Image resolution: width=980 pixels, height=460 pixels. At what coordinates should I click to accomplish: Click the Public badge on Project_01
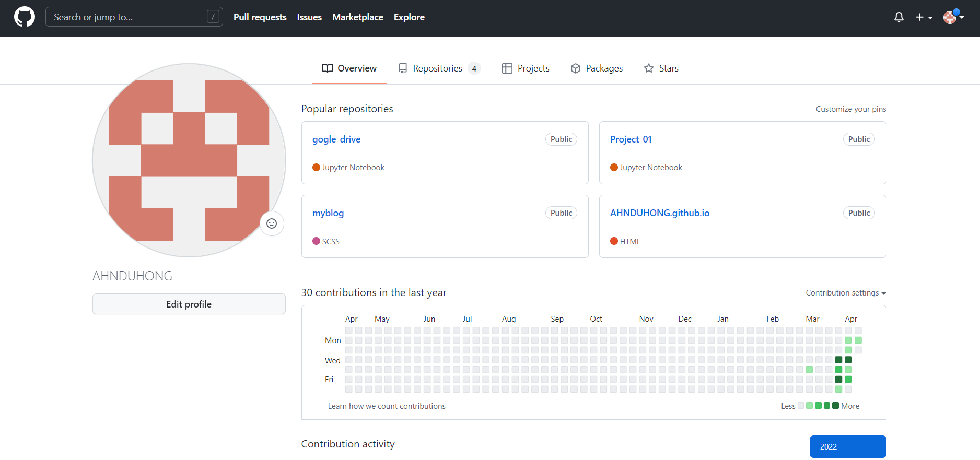859,139
